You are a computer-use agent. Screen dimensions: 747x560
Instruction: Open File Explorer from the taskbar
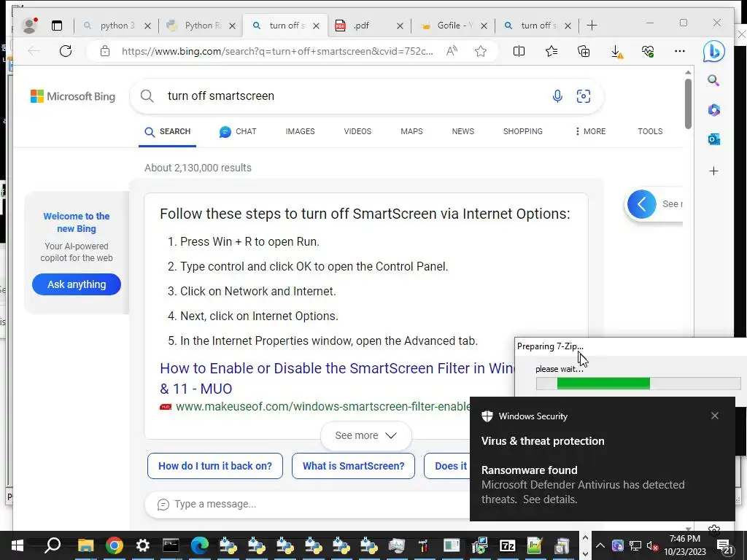tap(86, 545)
